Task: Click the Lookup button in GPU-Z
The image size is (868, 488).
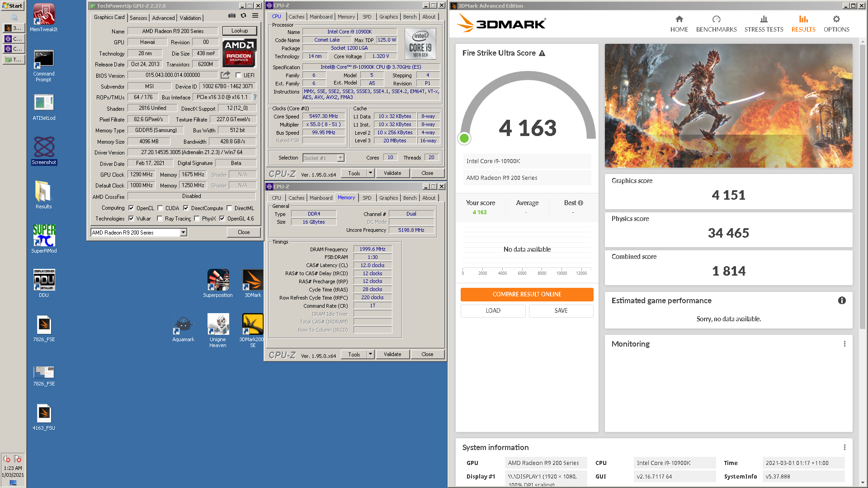Action: (240, 31)
